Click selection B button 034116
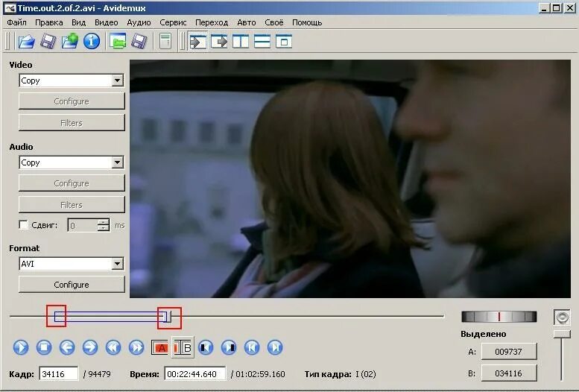This screenshot has height=392, width=579. click(509, 373)
